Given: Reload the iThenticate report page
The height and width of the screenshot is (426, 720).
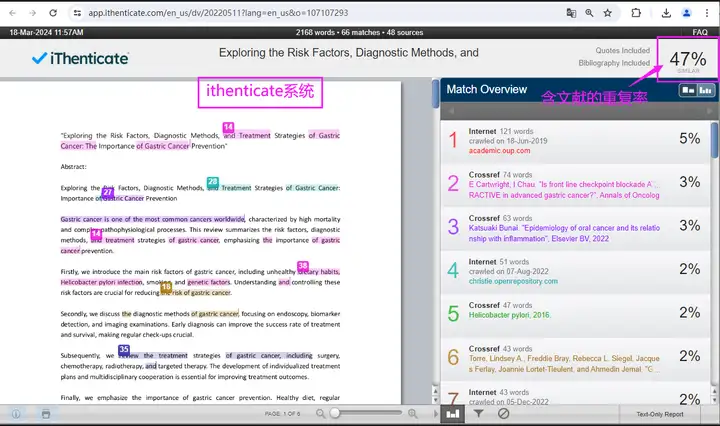Looking at the screenshot, I should pyautogui.click(x=53, y=13).
